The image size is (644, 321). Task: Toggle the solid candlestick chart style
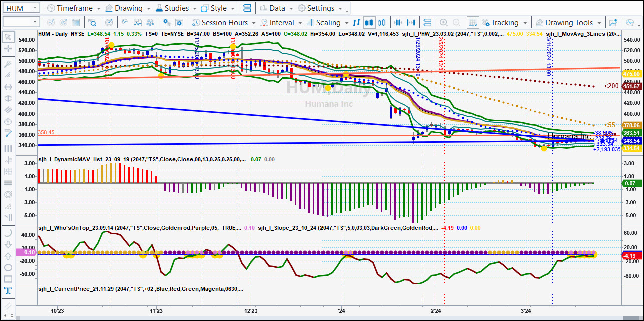pos(369,23)
